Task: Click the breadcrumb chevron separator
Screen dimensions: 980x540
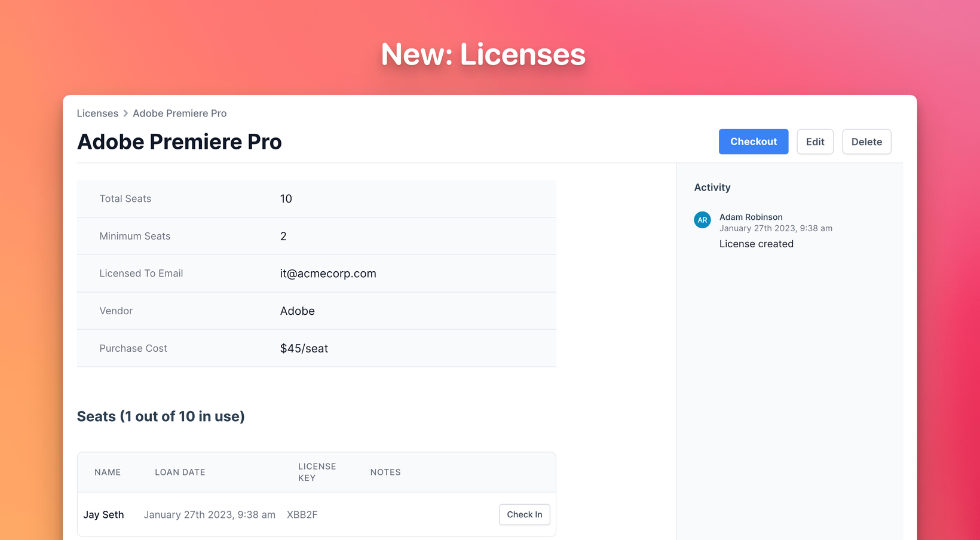Action: [x=125, y=113]
